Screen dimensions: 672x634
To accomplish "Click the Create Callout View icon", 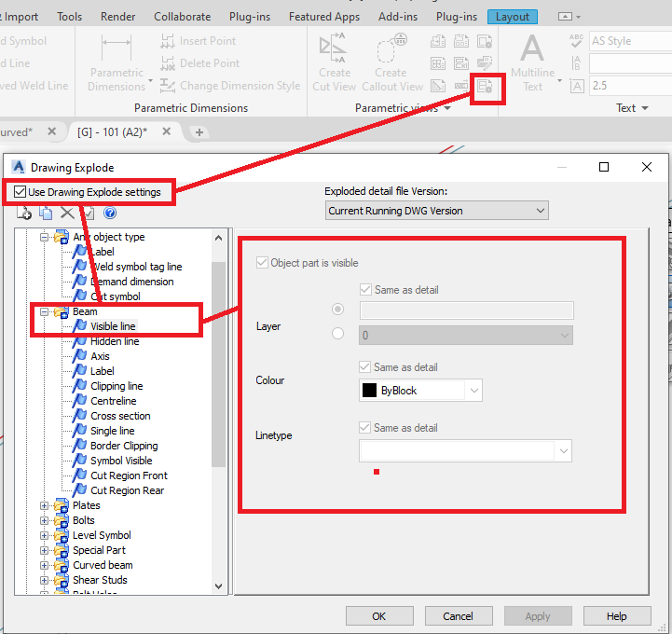I will (391, 48).
